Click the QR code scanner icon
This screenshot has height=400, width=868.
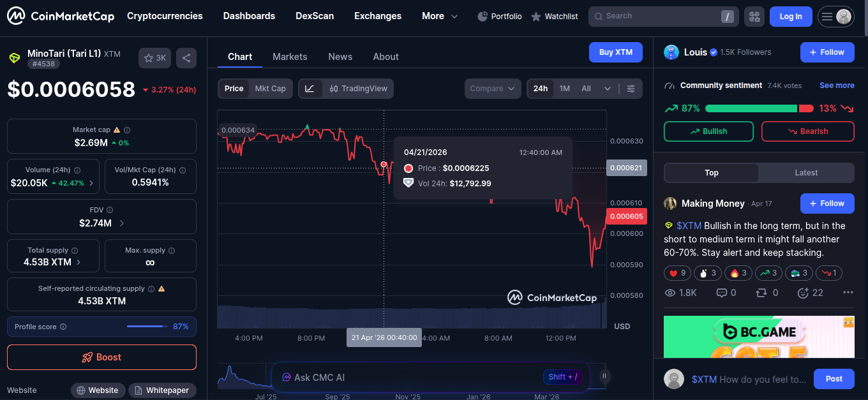[754, 17]
